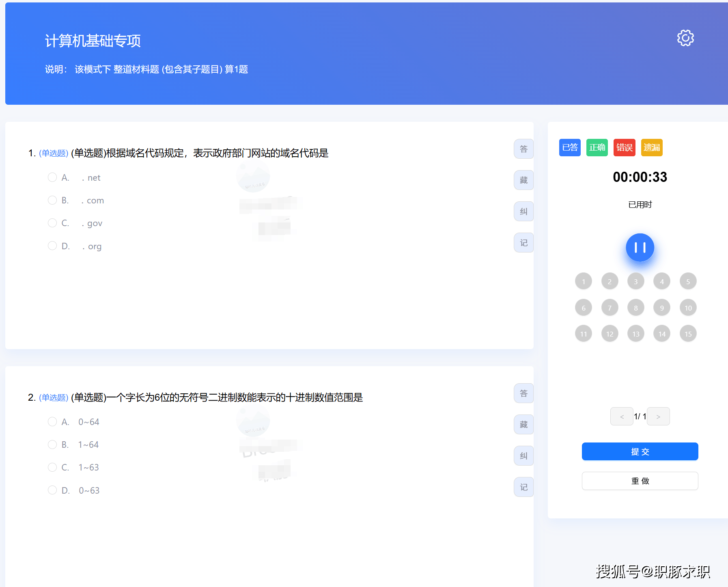
Task: Open the settings gear in the header
Action: 685,38
